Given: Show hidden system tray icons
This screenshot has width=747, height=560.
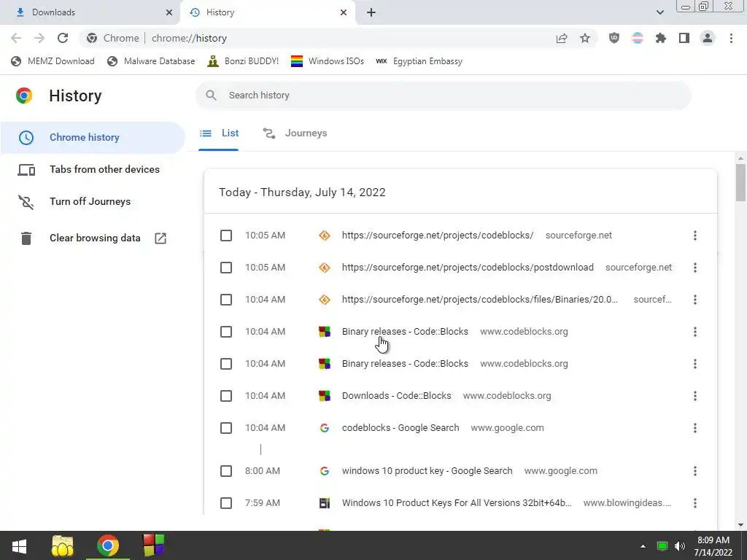Looking at the screenshot, I should click(x=643, y=546).
